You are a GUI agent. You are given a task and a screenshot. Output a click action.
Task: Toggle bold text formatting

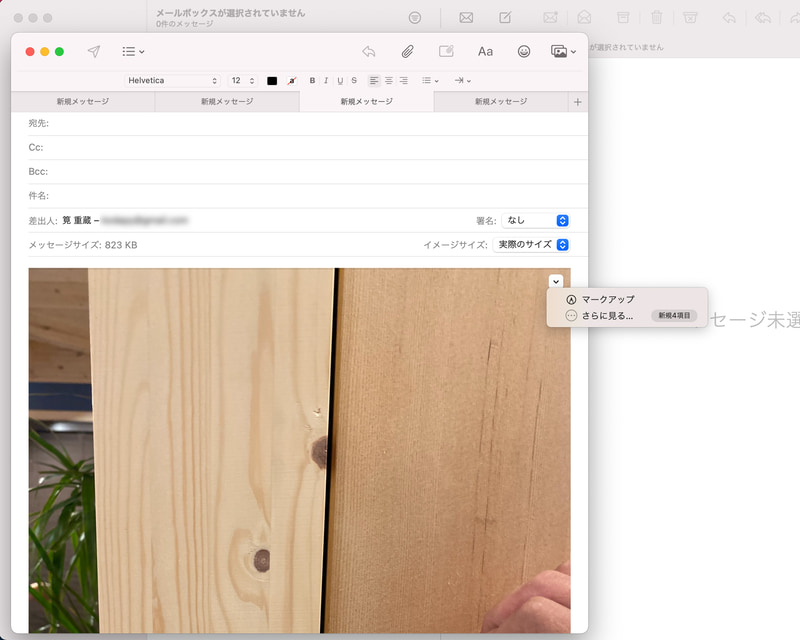click(x=311, y=81)
